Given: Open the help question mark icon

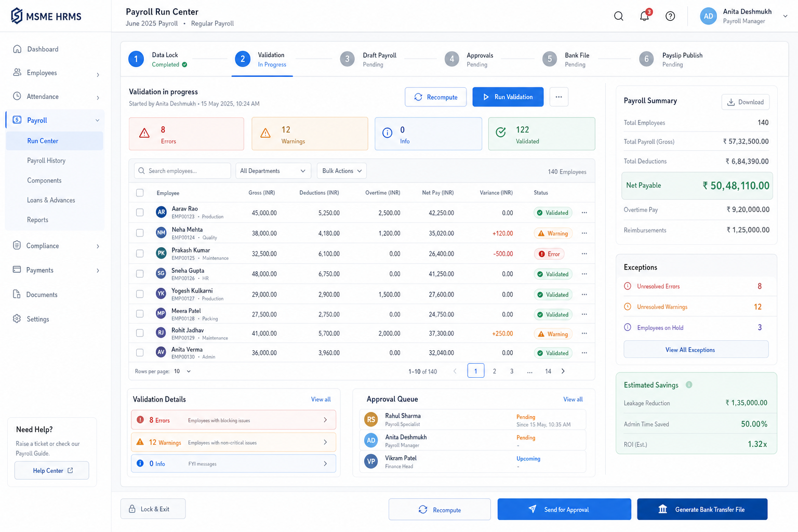Looking at the screenshot, I should click(670, 16).
